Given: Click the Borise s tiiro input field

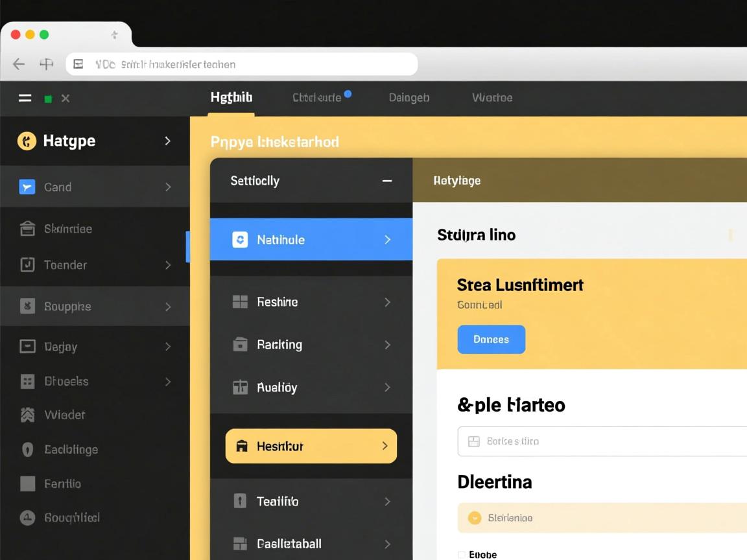Looking at the screenshot, I should click(603, 441).
